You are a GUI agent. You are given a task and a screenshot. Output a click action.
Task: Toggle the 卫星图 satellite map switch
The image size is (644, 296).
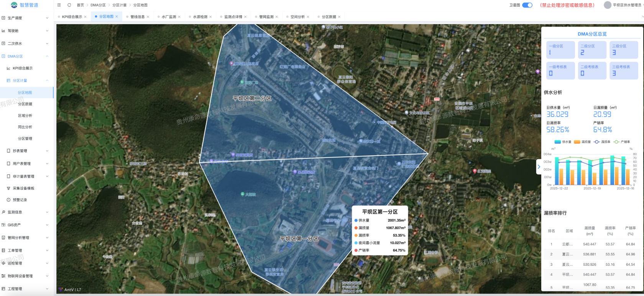(x=527, y=5)
